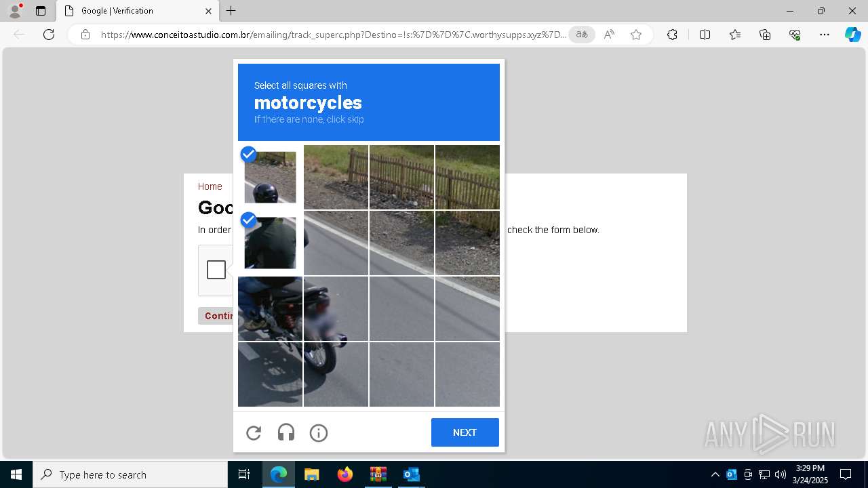Open the clock showing 3:29 PM
The height and width of the screenshot is (488, 868).
pyautogui.click(x=810, y=474)
